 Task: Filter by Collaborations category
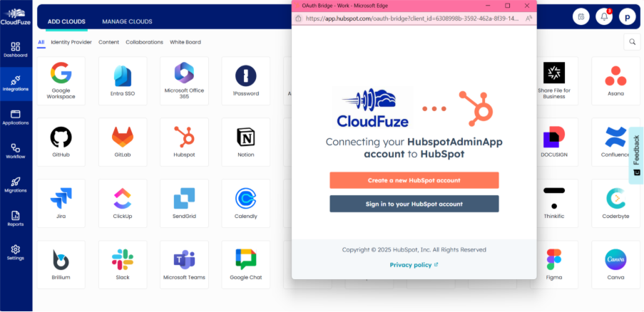click(x=145, y=42)
